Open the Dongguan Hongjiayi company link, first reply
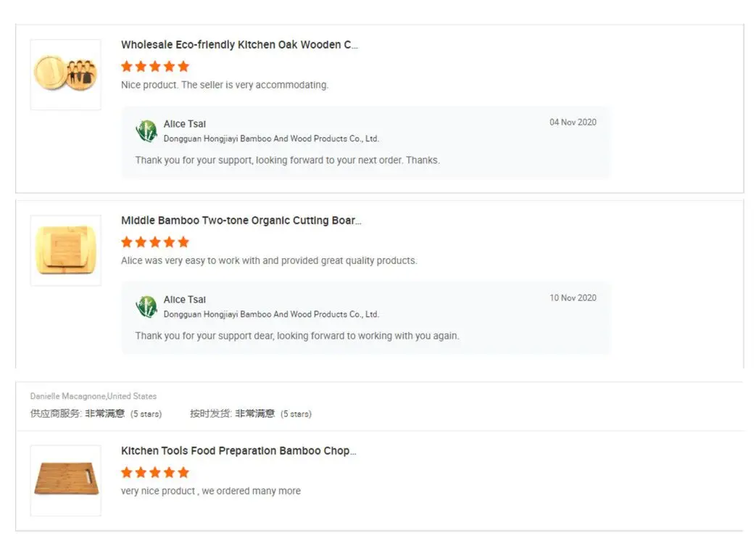This screenshot has width=756, height=544. 271,139
